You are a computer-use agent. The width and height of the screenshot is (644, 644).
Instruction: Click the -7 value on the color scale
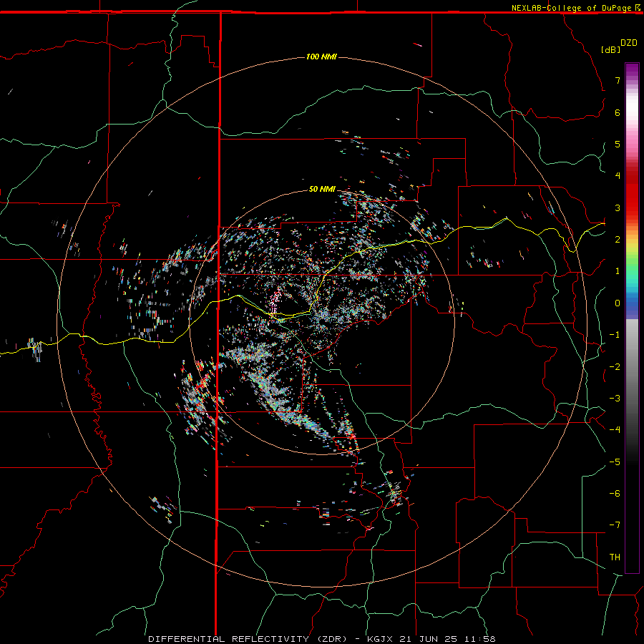[615, 525]
